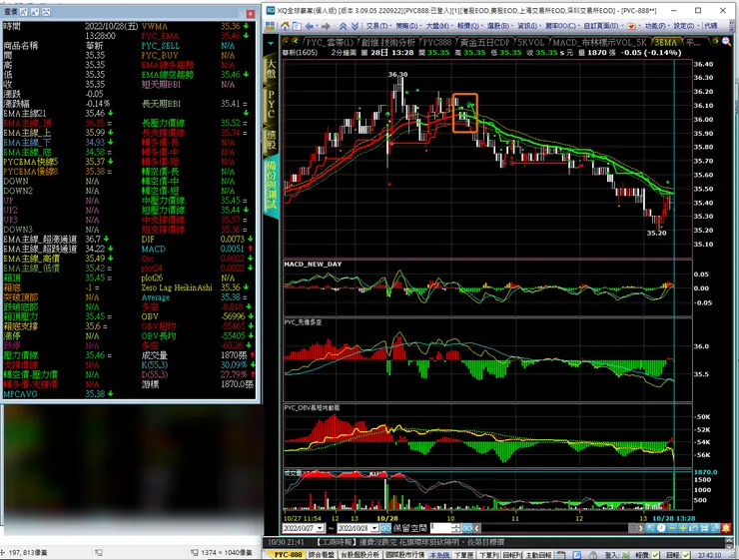Expand the 腳本XS(C) dropdown
The image size is (739, 560).
click(x=562, y=26)
